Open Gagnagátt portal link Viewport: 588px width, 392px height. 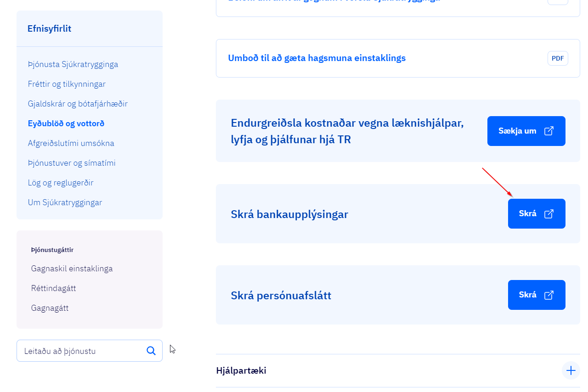pos(50,308)
